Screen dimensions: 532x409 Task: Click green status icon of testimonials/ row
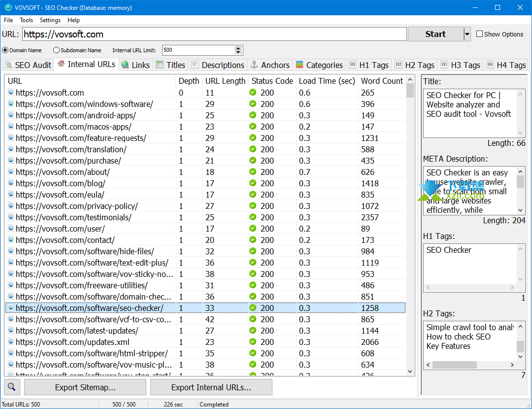[x=253, y=217]
